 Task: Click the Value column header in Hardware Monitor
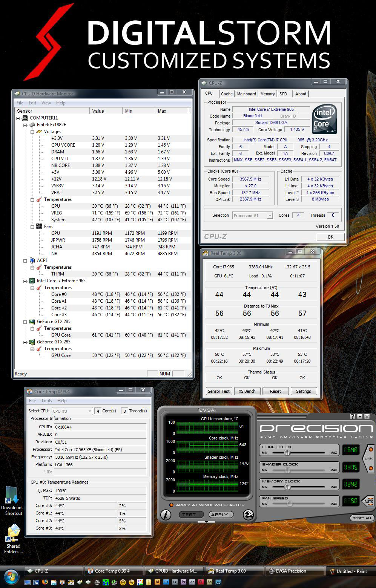point(106,111)
